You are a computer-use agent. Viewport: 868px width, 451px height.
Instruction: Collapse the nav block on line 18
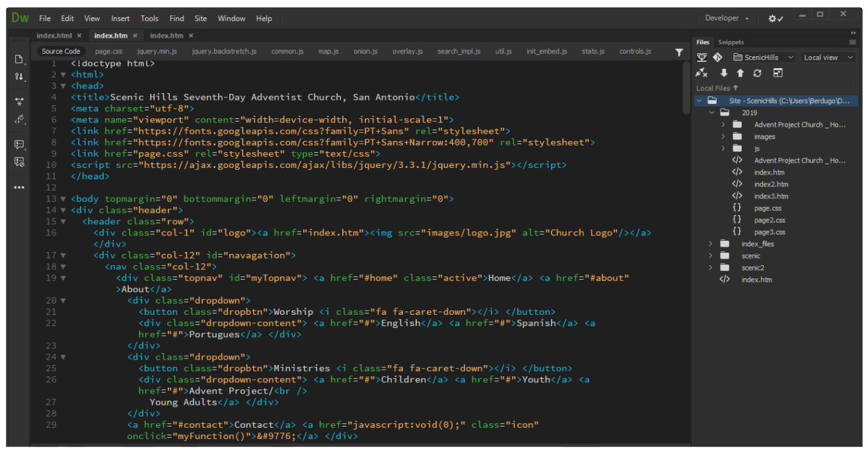point(63,266)
